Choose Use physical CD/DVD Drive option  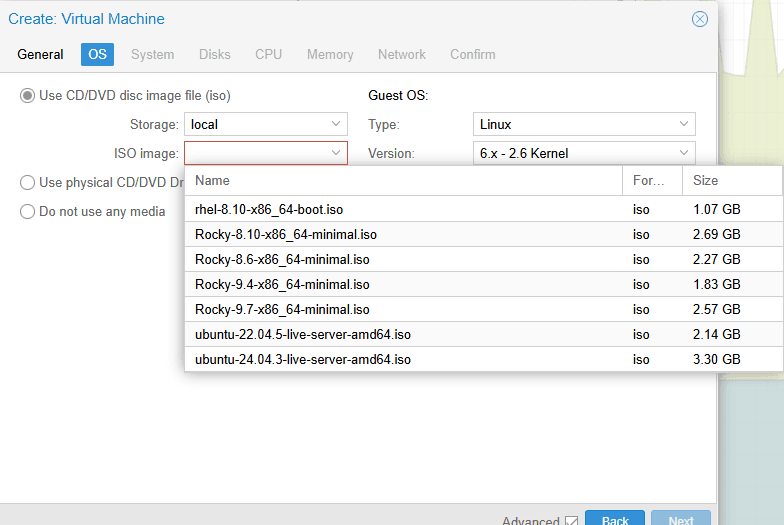27,182
